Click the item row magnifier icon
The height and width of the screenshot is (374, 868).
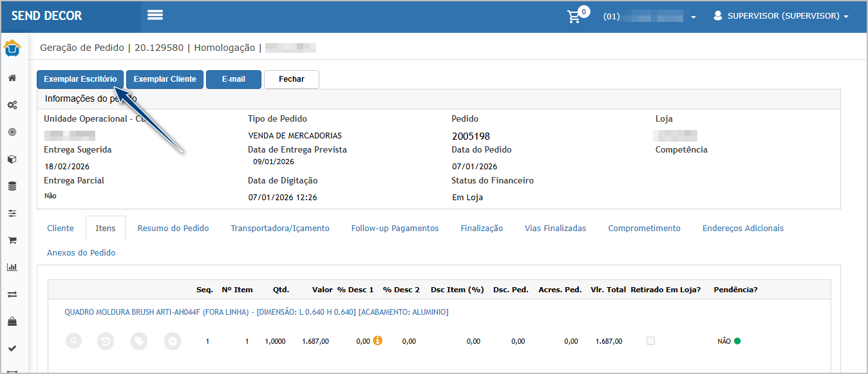coord(74,341)
